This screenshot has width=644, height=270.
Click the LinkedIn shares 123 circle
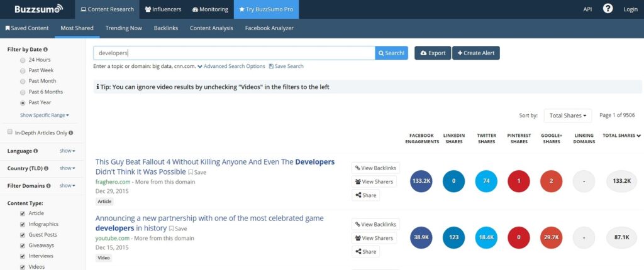[453, 238]
